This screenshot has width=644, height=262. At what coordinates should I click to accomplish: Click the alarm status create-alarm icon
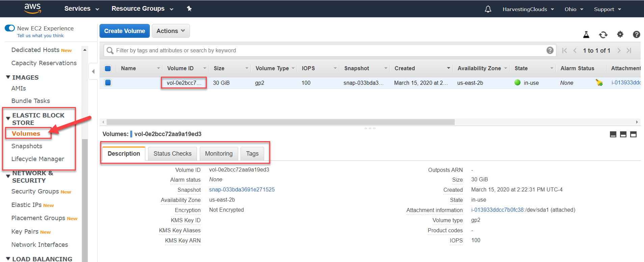click(x=599, y=82)
